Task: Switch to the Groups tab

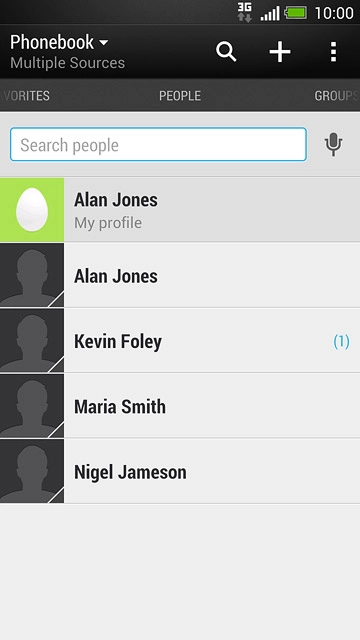Action: 336,96
